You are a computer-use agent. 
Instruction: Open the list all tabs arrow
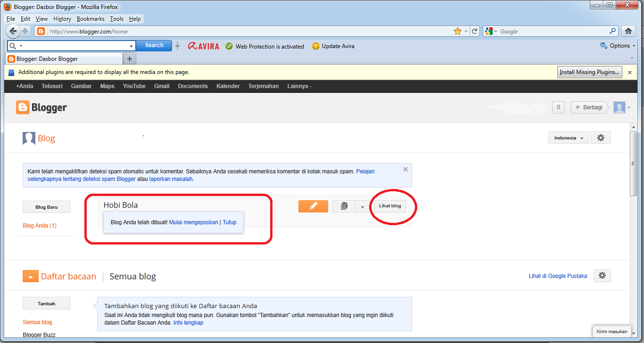coord(632,58)
